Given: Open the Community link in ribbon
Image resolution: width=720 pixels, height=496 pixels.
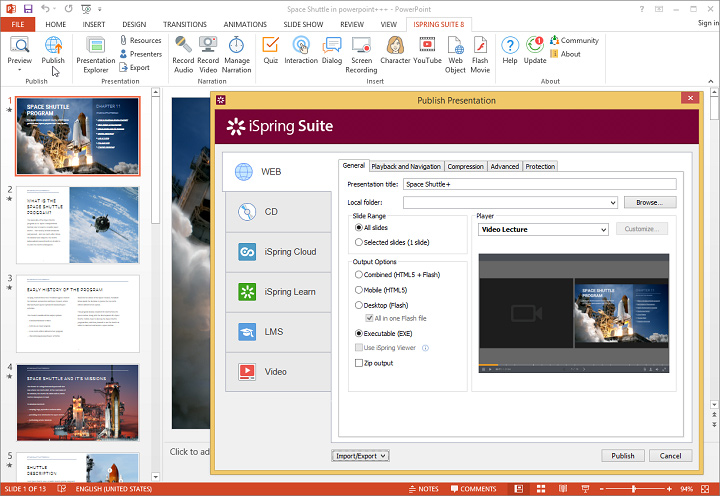Looking at the screenshot, I should pos(574,40).
